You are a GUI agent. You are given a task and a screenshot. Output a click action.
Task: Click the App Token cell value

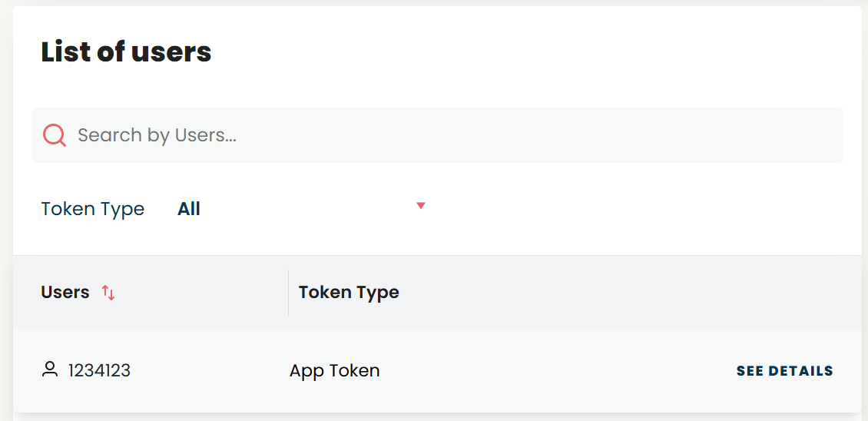334,370
